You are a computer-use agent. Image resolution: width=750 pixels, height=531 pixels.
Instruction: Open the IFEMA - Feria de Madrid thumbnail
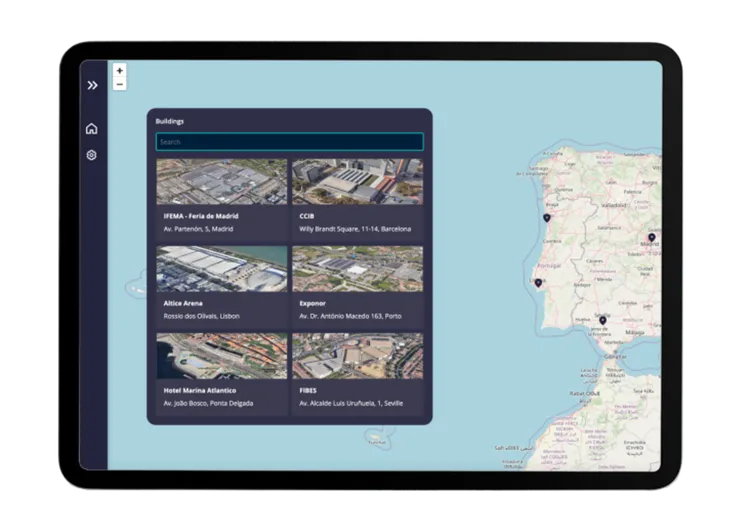[x=221, y=181]
